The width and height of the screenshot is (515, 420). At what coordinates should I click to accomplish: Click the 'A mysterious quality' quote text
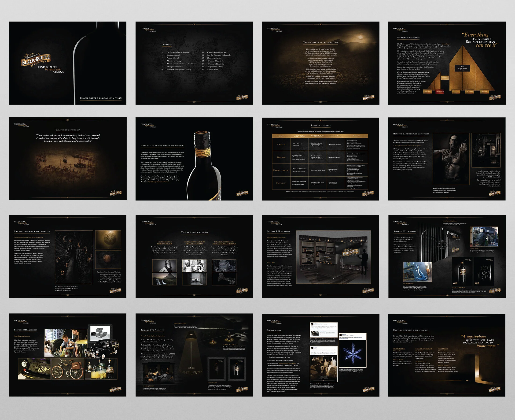point(479,341)
